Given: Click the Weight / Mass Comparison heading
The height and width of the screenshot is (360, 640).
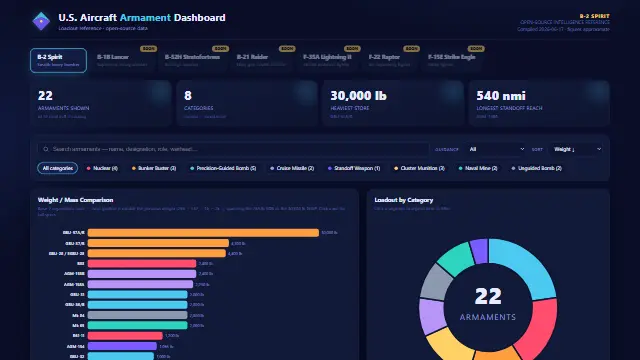Looking at the screenshot, I should tap(76, 200).
